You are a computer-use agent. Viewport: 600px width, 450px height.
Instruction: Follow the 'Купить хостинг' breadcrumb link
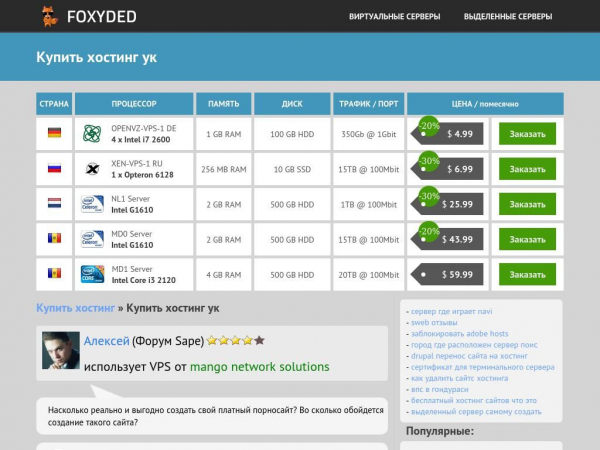(x=75, y=308)
